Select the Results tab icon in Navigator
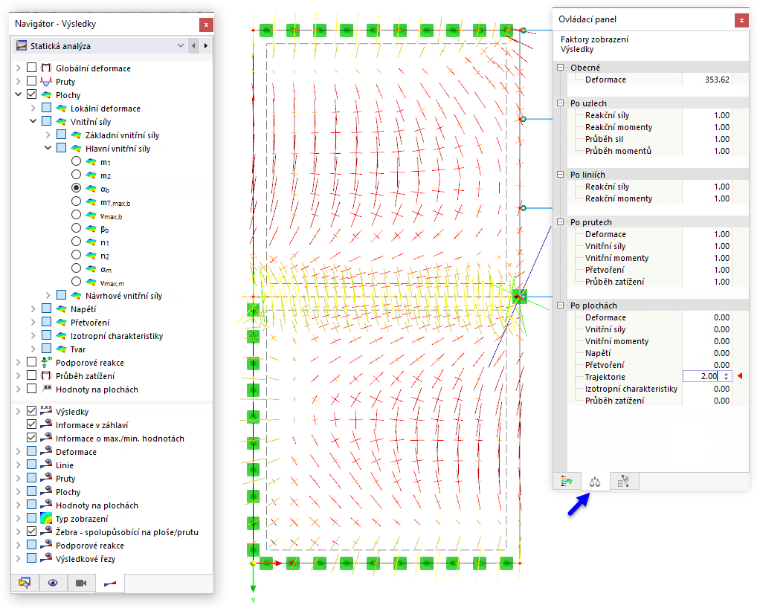Image resolution: width=760 pixels, height=608 pixels. pos(110,583)
